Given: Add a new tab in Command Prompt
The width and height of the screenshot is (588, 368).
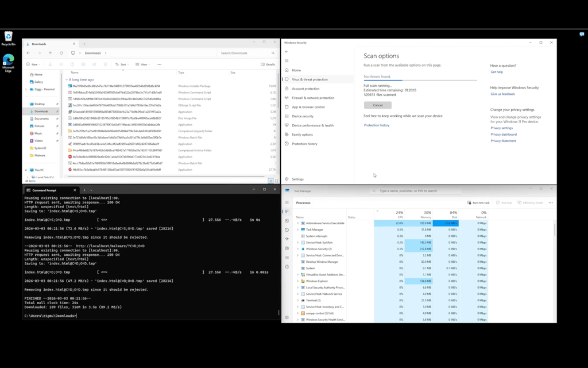Looking at the screenshot, I should pyautogui.click(x=84, y=190).
